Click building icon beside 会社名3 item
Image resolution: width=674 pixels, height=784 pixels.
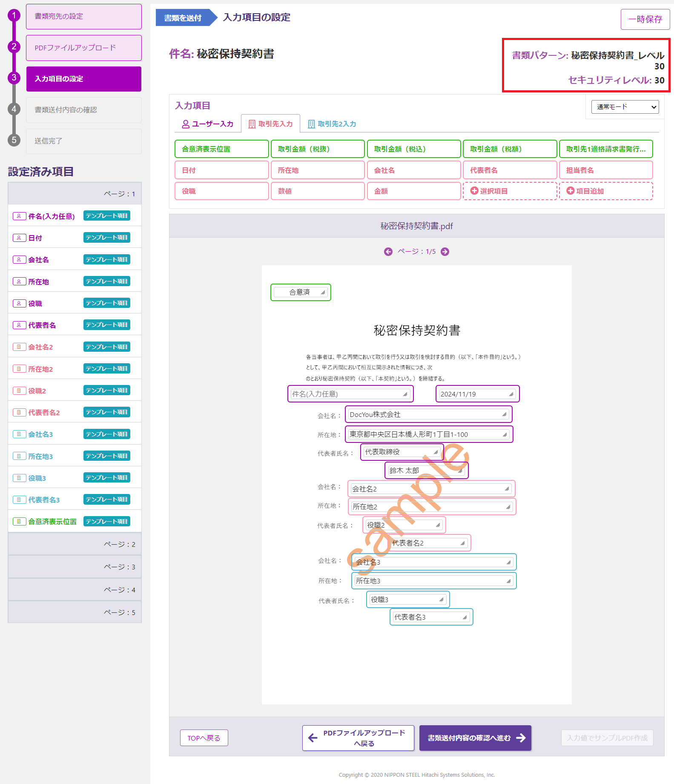coord(19,434)
